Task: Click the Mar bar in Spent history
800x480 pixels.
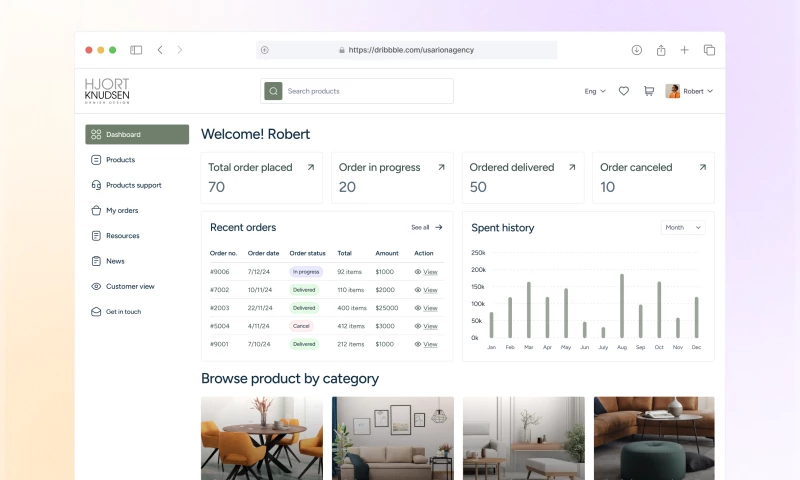Action: pyautogui.click(x=529, y=310)
